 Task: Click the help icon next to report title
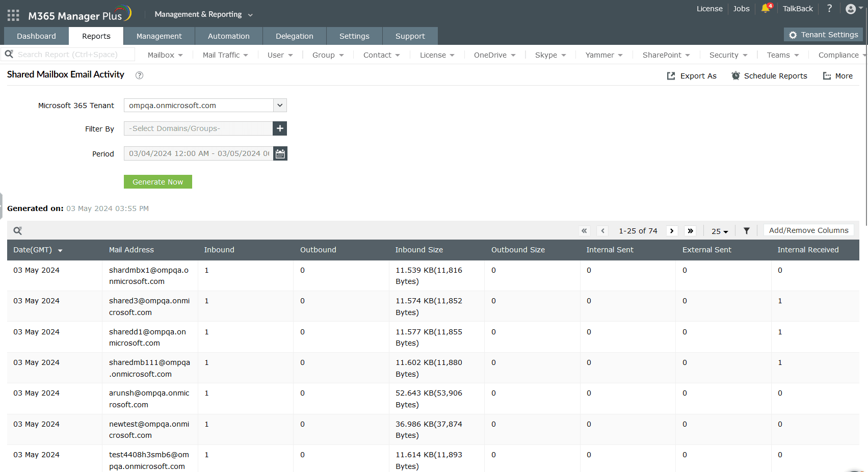[139, 75]
